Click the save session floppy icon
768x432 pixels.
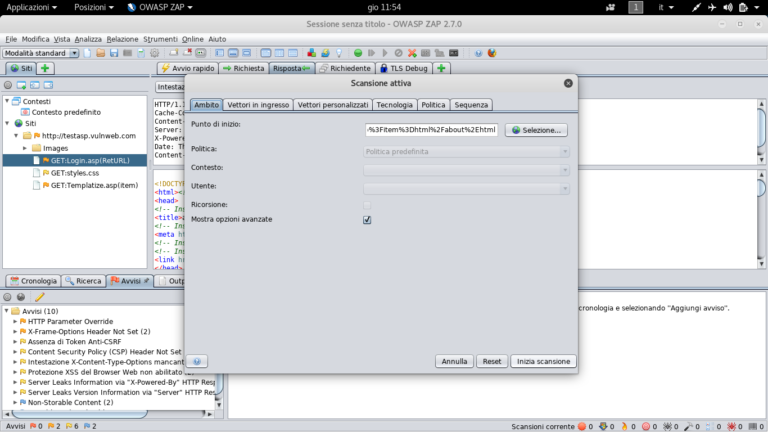click(x=113, y=52)
